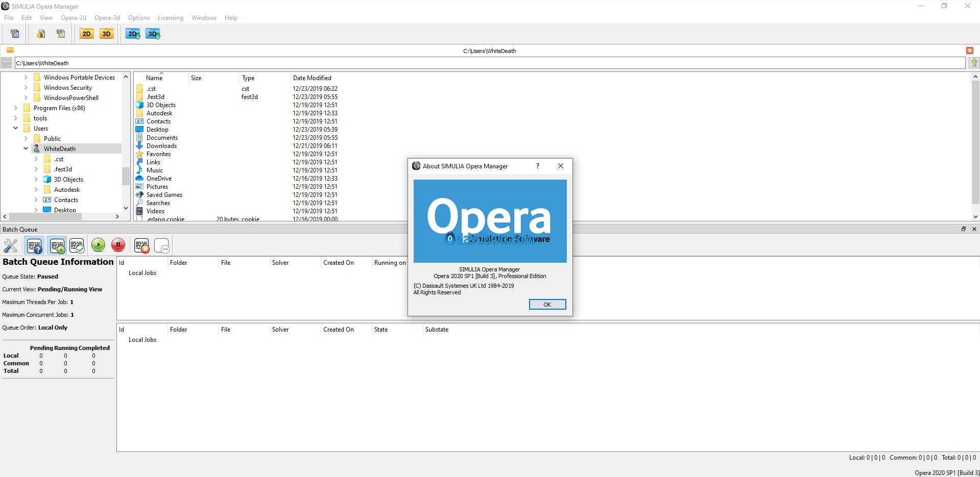Click the blue 2D folder with green arrow
The height and width of the screenshot is (477, 980).
133,34
